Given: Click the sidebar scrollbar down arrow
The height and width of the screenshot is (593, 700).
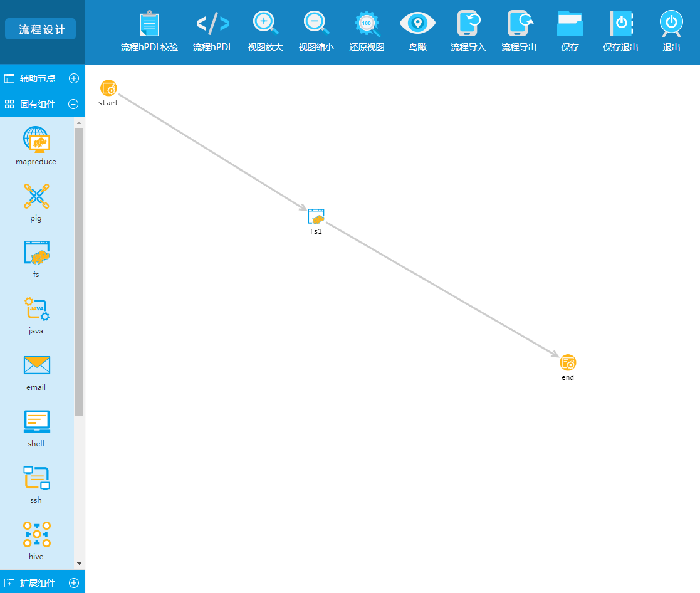Looking at the screenshot, I should [x=79, y=564].
